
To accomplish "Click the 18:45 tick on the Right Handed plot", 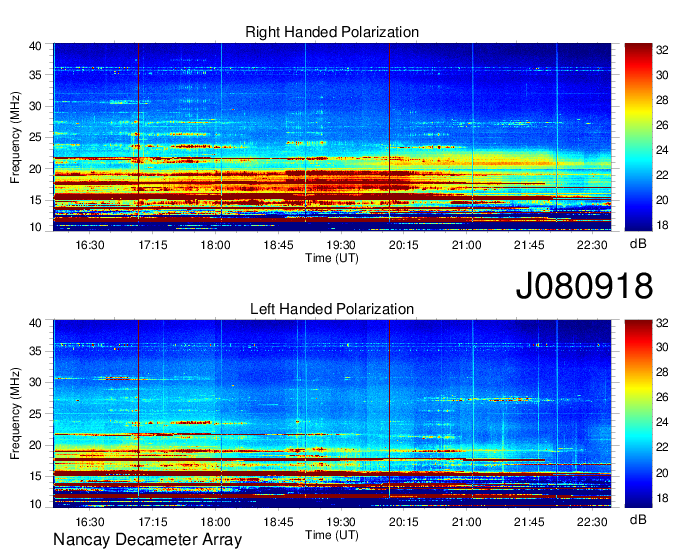I will click(278, 245).
